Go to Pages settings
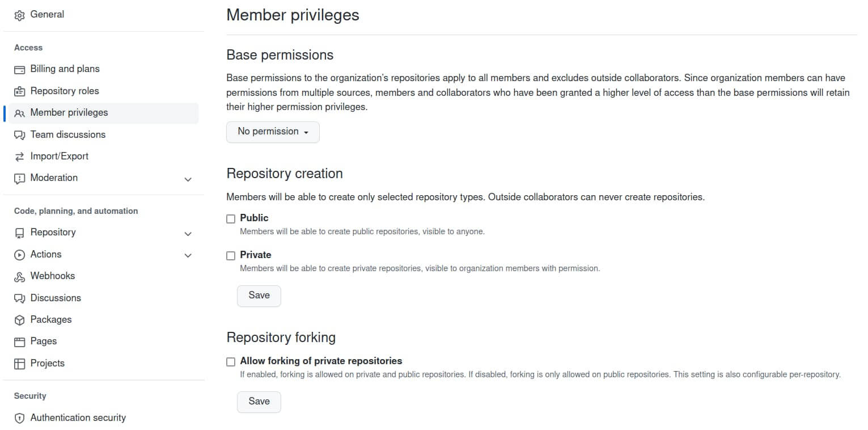Viewport: 868px width, 430px height. pos(44,342)
